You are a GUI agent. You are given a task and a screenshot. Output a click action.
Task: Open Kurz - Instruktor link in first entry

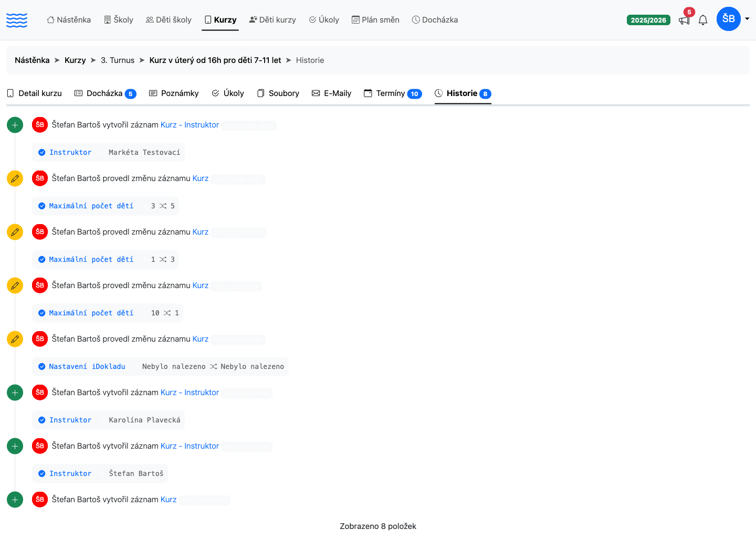coord(190,125)
